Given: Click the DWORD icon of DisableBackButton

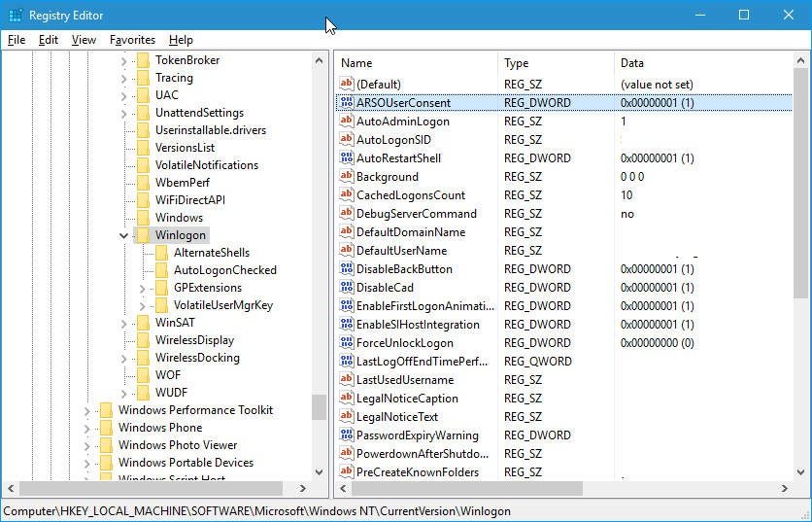Looking at the screenshot, I should point(347,269).
